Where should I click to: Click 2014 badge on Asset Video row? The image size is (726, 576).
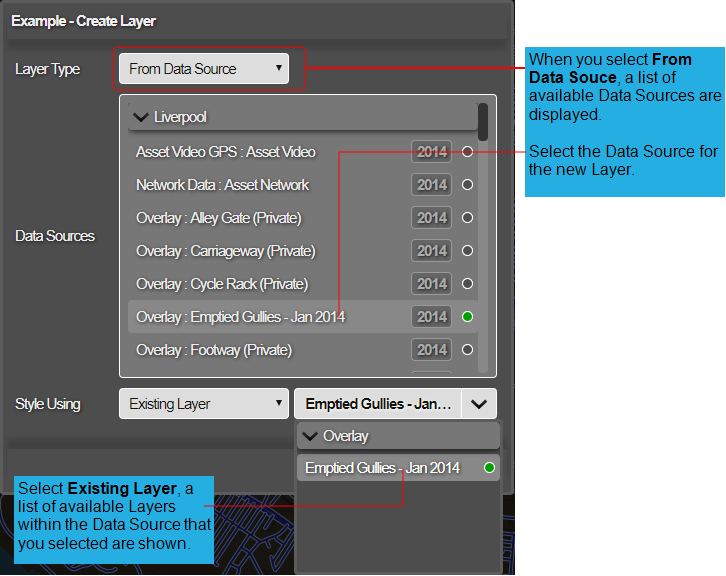(432, 152)
